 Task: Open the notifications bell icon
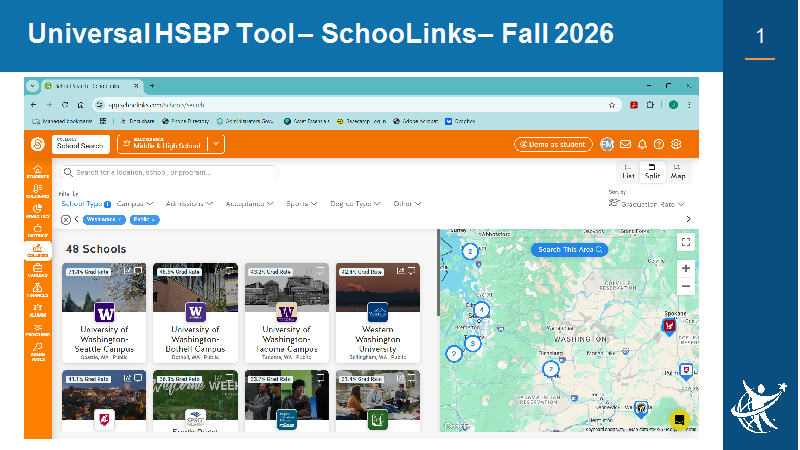(642, 144)
